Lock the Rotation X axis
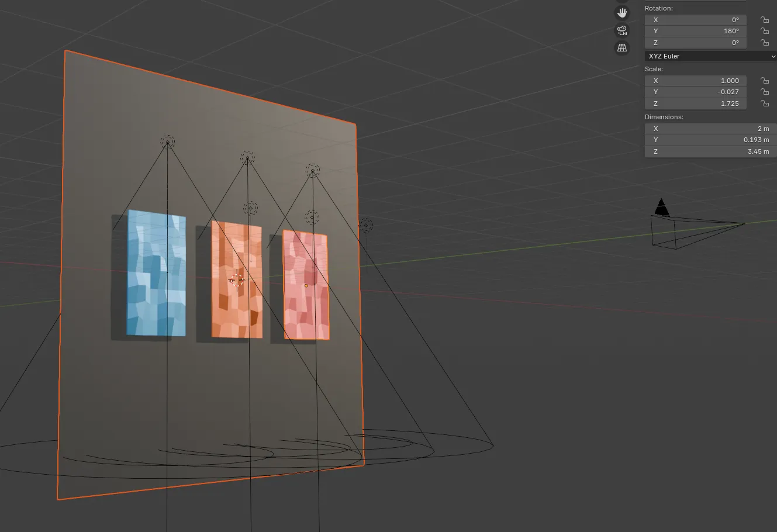Screen dimensions: 777x532 point(764,20)
